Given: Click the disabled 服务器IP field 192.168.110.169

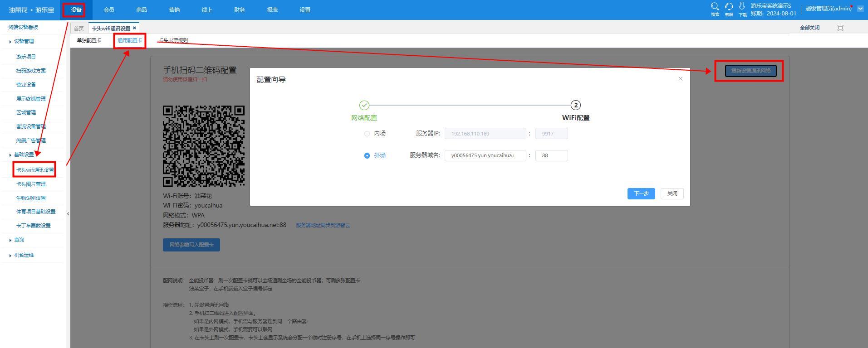Looking at the screenshot, I should [485, 134].
